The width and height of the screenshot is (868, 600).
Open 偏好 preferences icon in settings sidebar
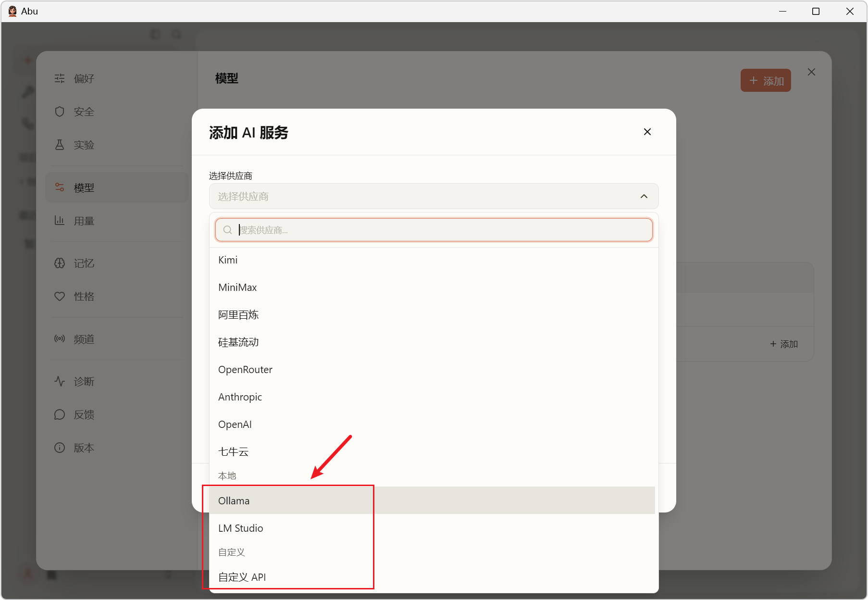[60, 78]
